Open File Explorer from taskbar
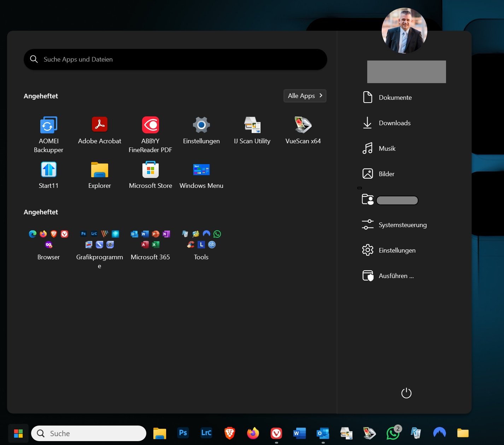 point(160,433)
